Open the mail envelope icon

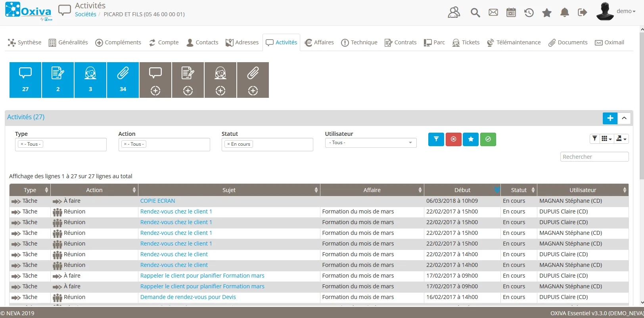tap(493, 12)
